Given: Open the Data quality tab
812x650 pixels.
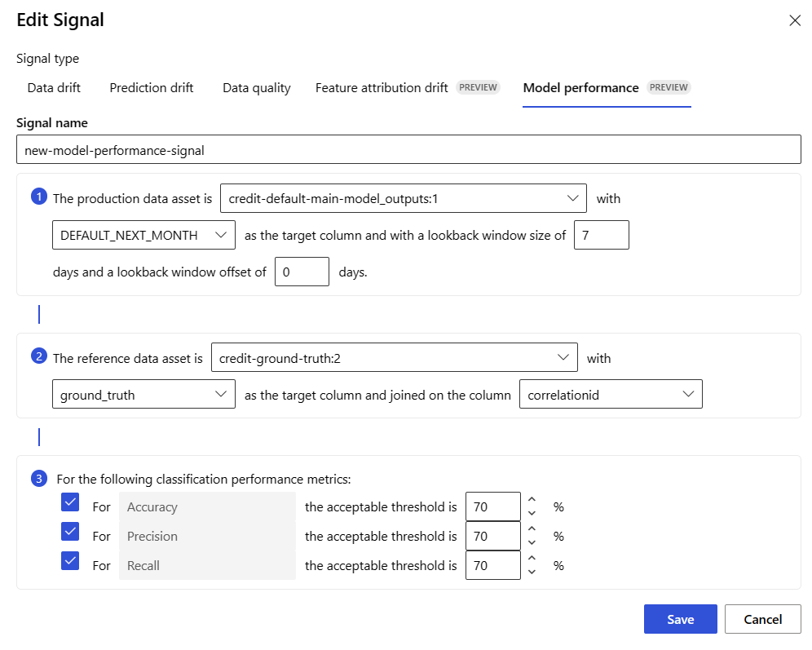Looking at the screenshot, I should click(256, 88).
